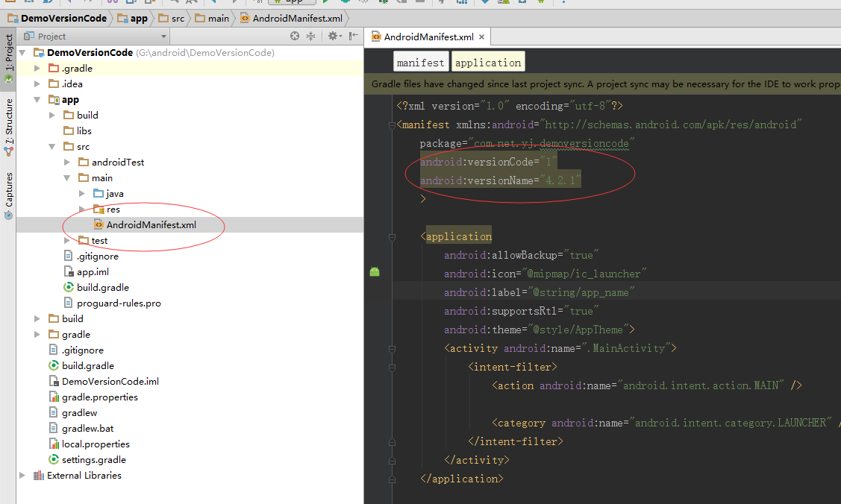Select settings.gradle file in tree
The image size is (841, 504).
point(94,459)
